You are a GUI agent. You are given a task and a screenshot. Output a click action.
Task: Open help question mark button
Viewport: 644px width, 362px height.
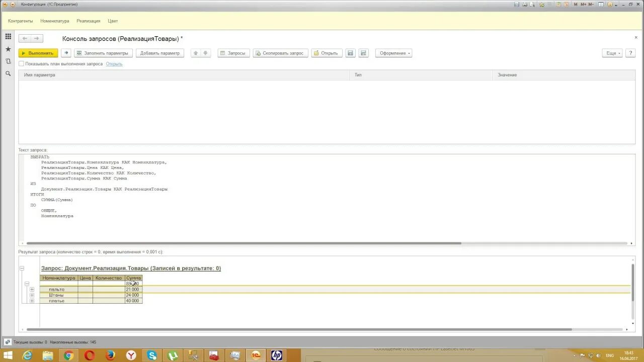click(x=630, y=53)
